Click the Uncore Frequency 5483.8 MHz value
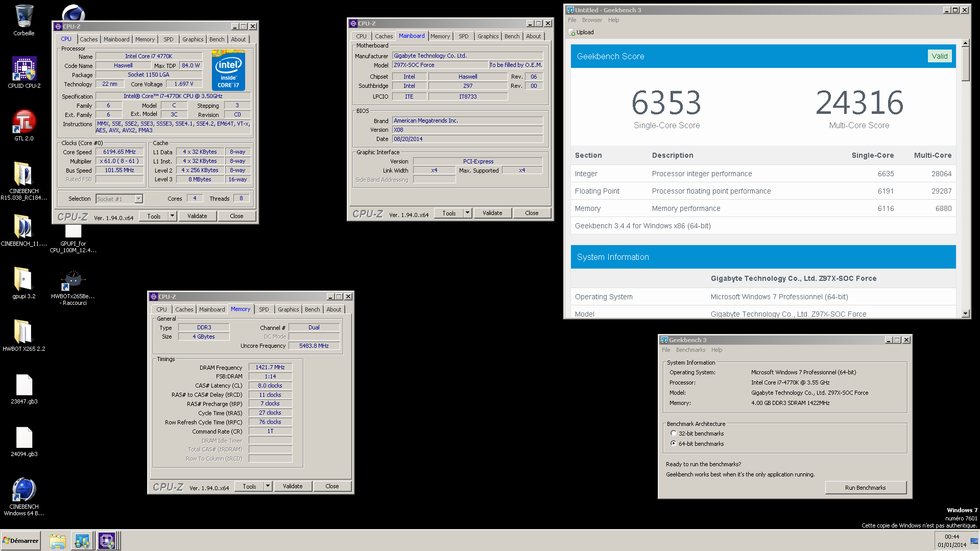 click(314, 346)
